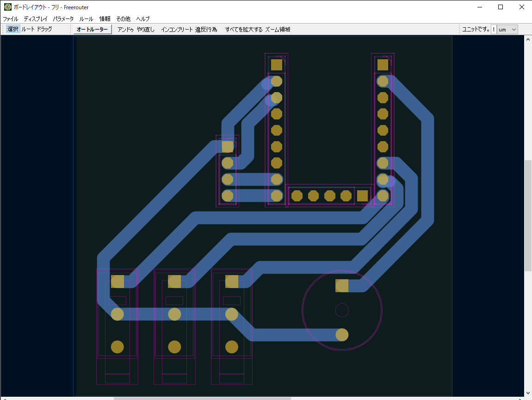Open the その他 menu
Image resolution: width=532 pixels, height=400 pixels.
[x=123, y=19]
